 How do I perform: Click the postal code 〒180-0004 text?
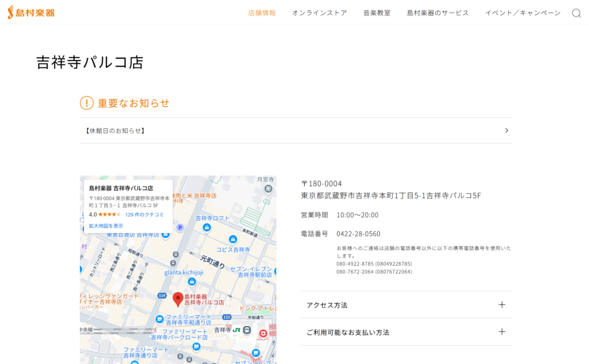point(322,183)
